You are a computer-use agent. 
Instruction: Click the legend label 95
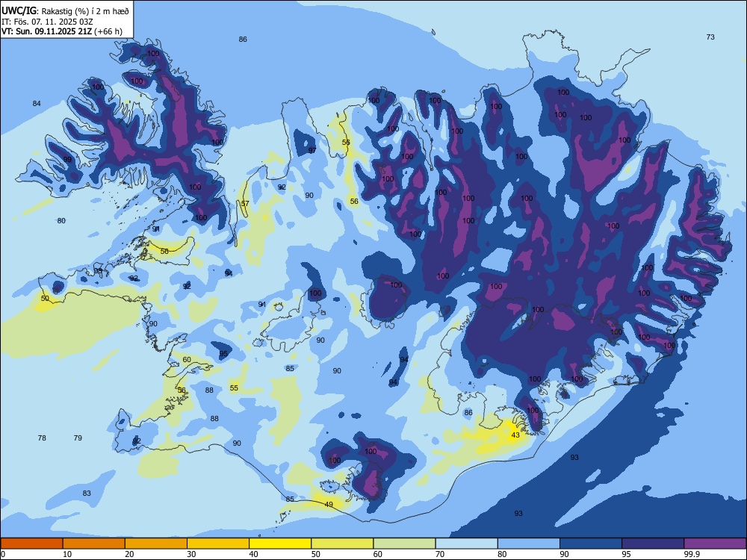pos(626,554)
